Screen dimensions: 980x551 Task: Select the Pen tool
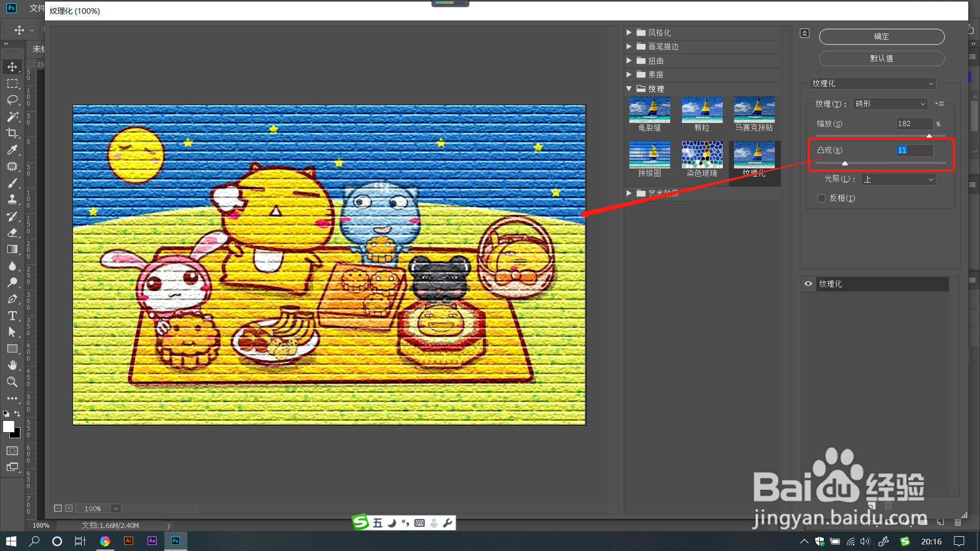(x=12, y=299)
